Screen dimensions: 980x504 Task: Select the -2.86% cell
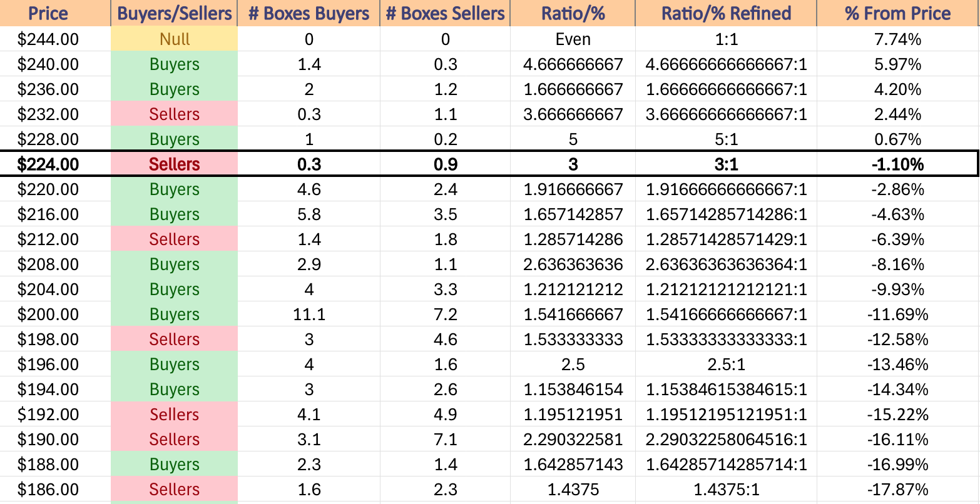pos(898,189)
